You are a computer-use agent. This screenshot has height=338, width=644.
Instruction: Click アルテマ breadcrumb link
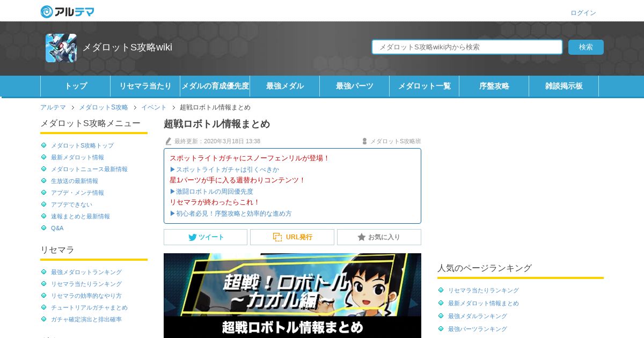point(53,107)
